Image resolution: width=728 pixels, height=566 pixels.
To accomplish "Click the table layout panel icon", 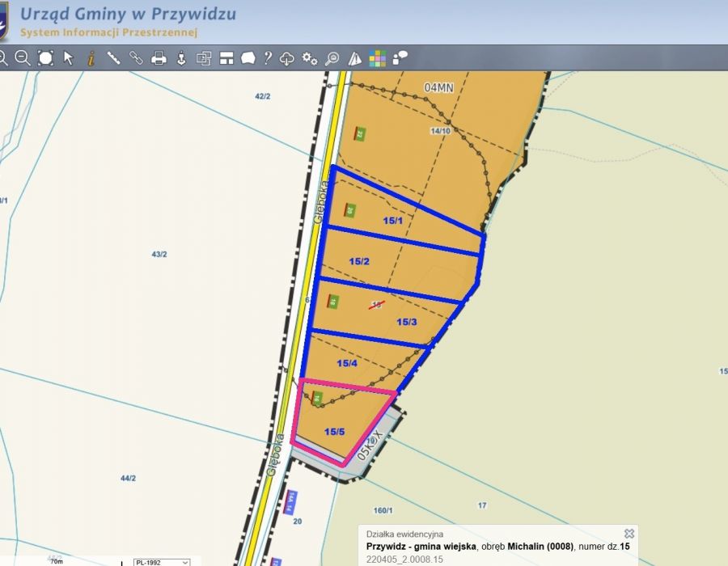I will point(226,57).
